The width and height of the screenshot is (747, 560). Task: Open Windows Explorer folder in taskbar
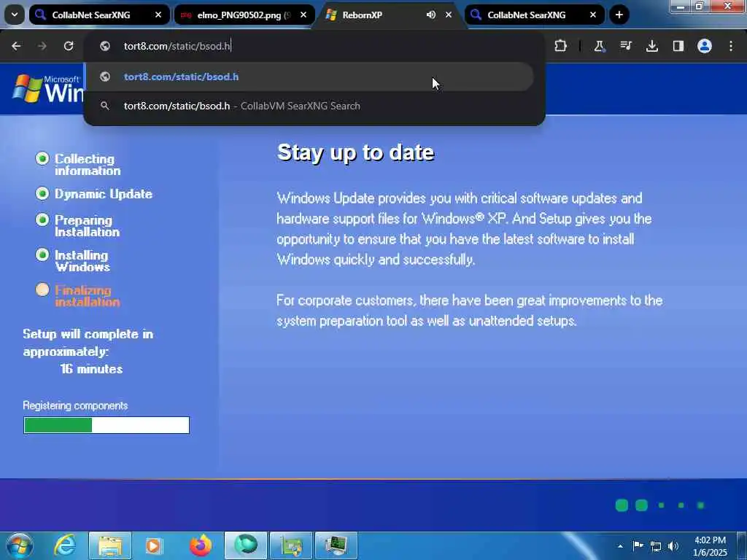110,545
